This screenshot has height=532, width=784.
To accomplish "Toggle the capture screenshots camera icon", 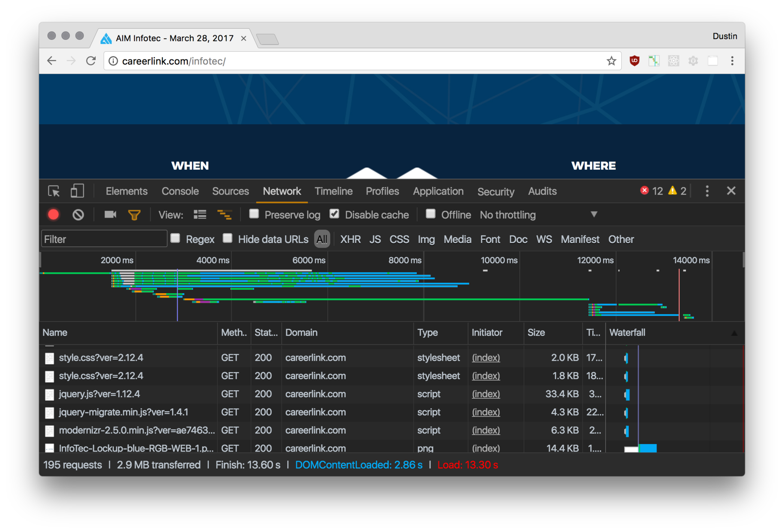I will (110, 214).
